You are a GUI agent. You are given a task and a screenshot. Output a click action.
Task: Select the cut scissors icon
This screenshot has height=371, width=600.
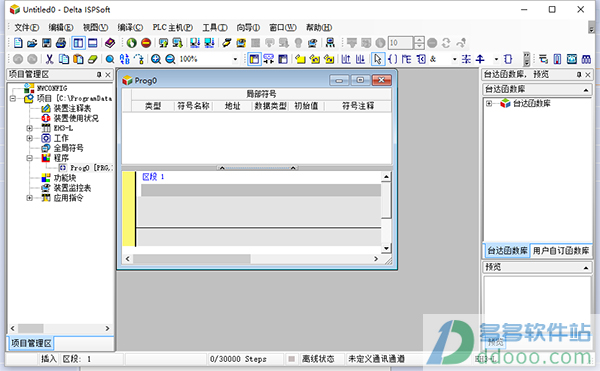point(49,59)
